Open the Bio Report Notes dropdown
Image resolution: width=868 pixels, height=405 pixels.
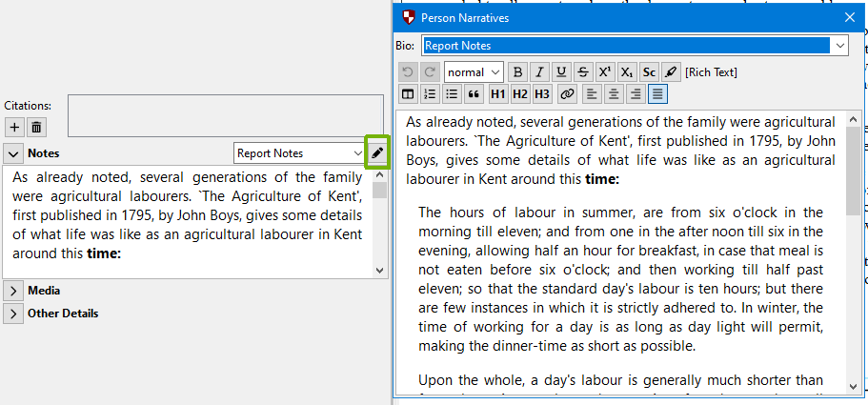[839, 45]
